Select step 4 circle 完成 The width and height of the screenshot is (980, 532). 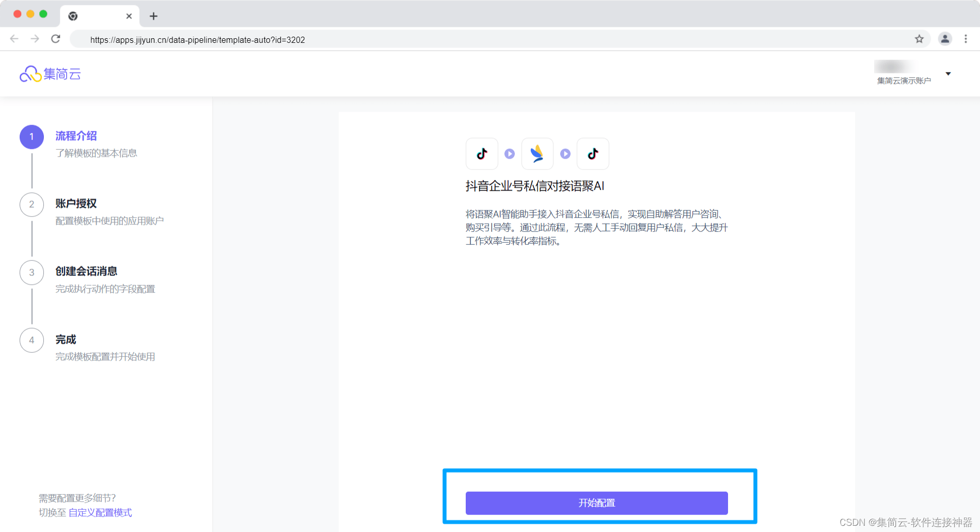[x=31, y=340]
